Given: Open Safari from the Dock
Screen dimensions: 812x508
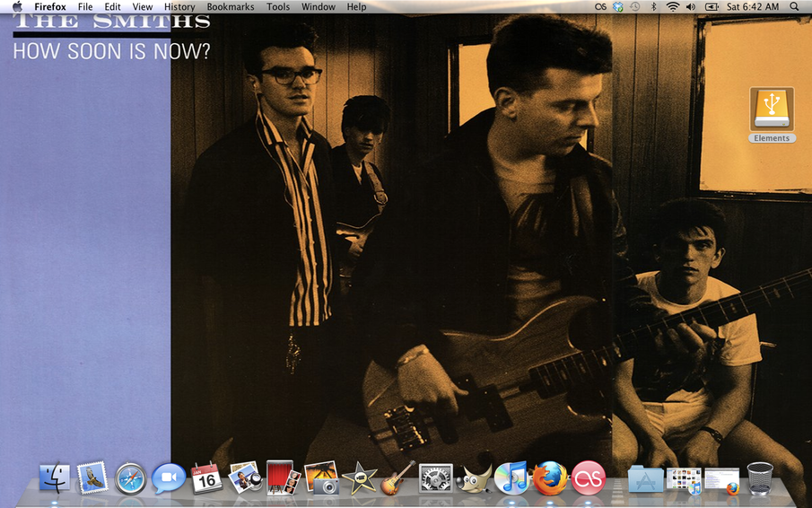Looking at the screenshot, I should [130, 478].
